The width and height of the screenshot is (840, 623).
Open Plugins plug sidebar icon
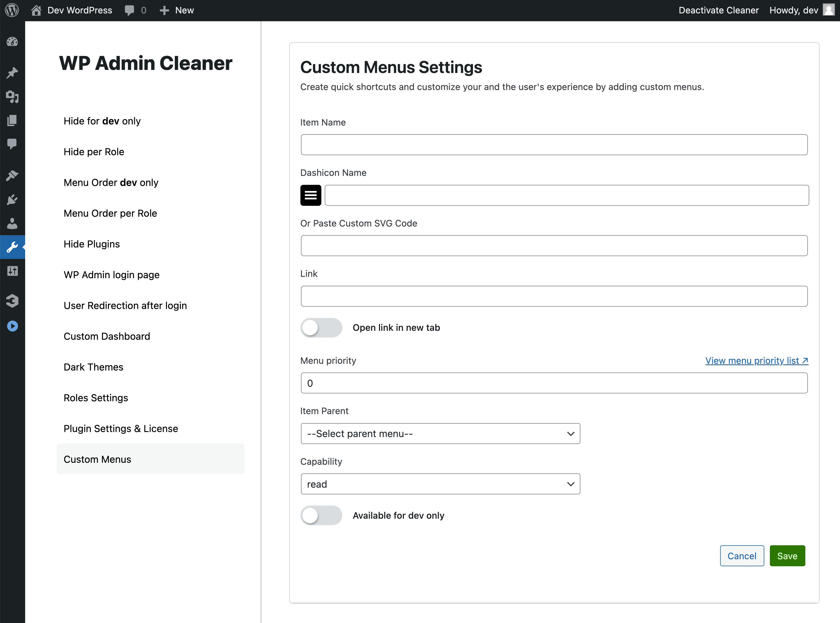click(x=13, y=199)
